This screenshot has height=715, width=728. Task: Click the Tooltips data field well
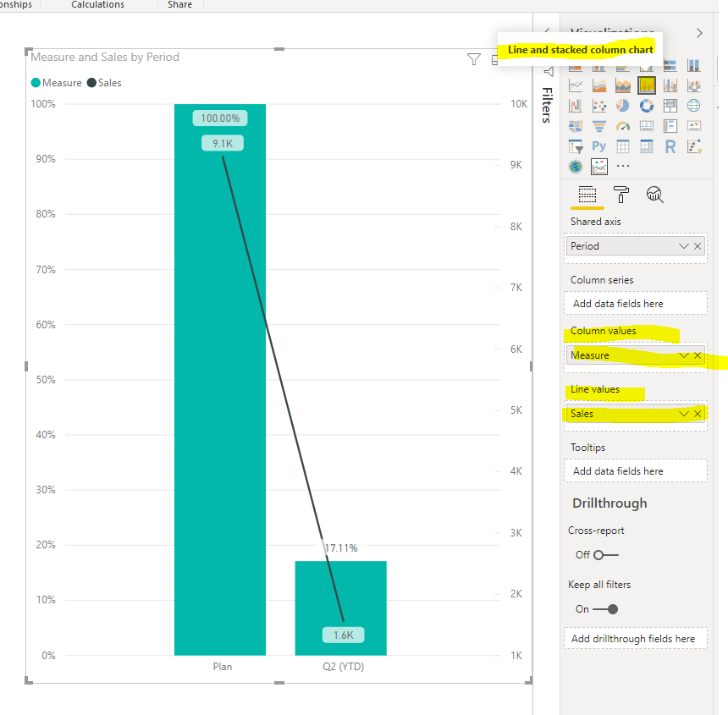coord(636,471)
